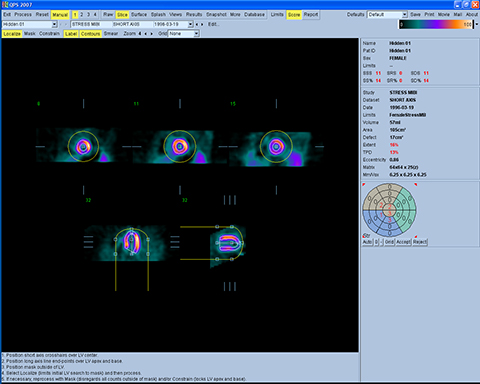Select dataset slot 4
The image size is (480, 384).
coord(95,15)
